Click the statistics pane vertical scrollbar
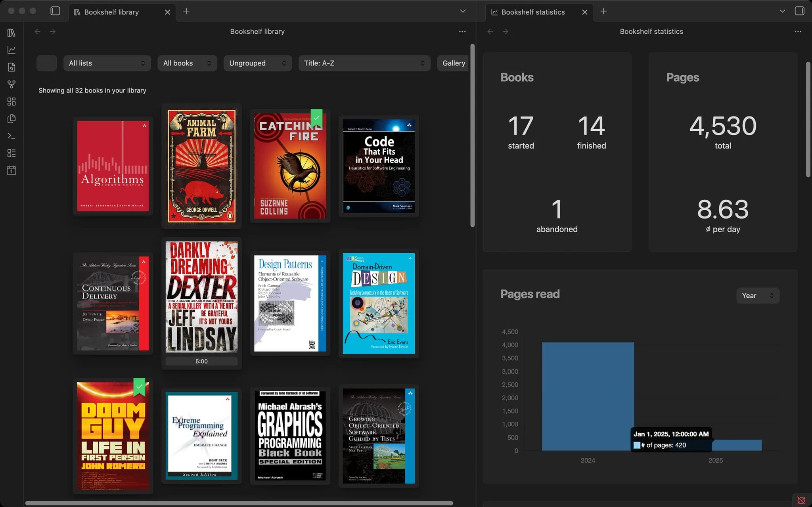Screen dimensions: 812x507 (x=808, y=119)
